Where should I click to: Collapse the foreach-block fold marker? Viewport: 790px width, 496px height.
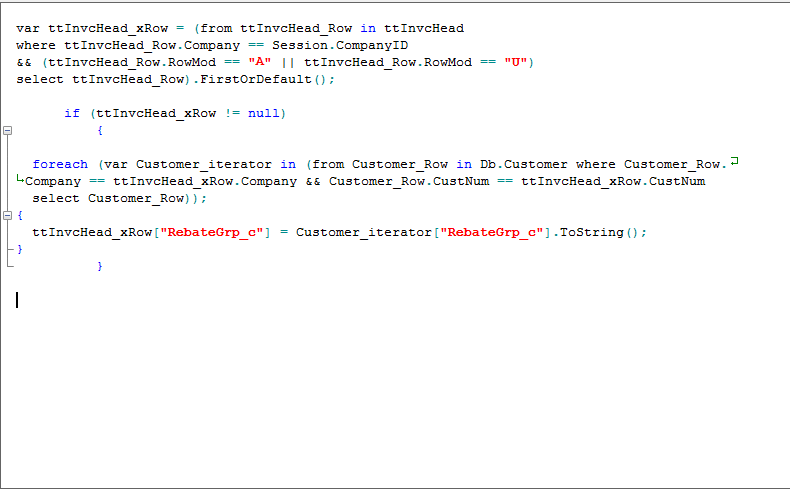[8, 216]
